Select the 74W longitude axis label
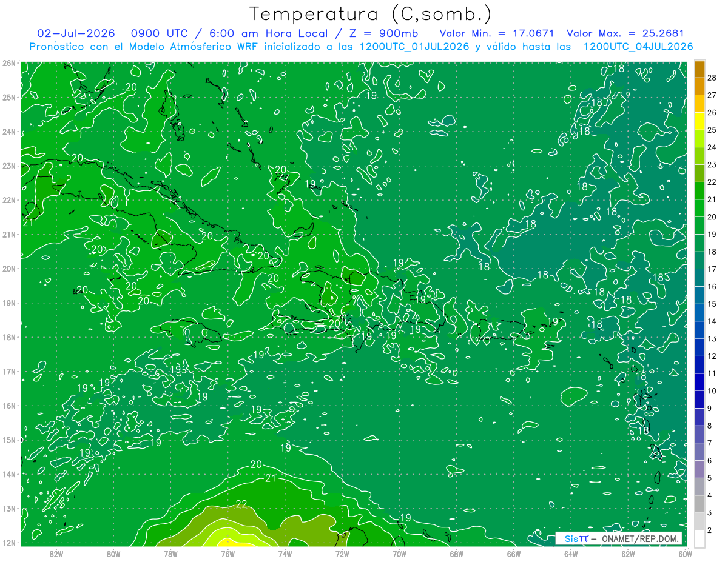Viewport: 728px width, 562px height. (285, 554)
